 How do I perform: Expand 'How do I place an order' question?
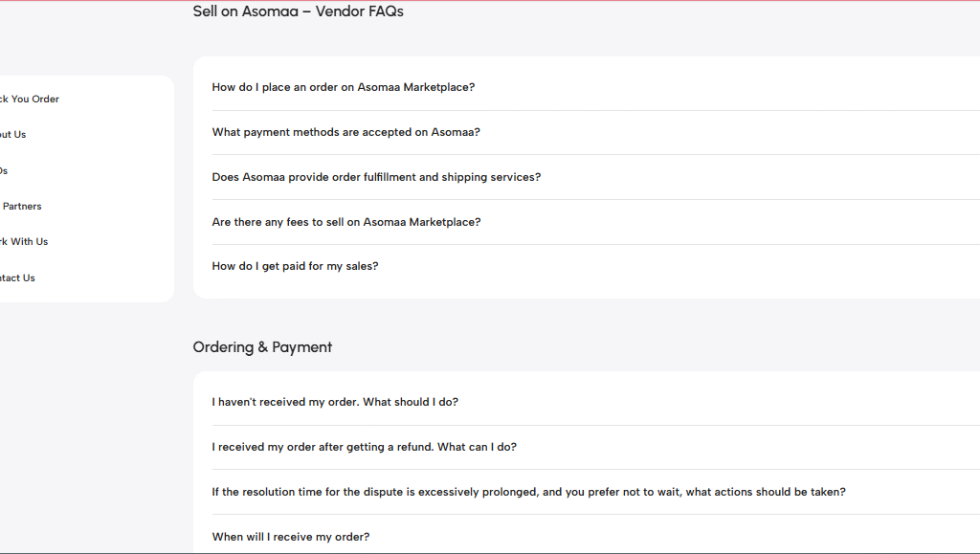click(344, 87)
